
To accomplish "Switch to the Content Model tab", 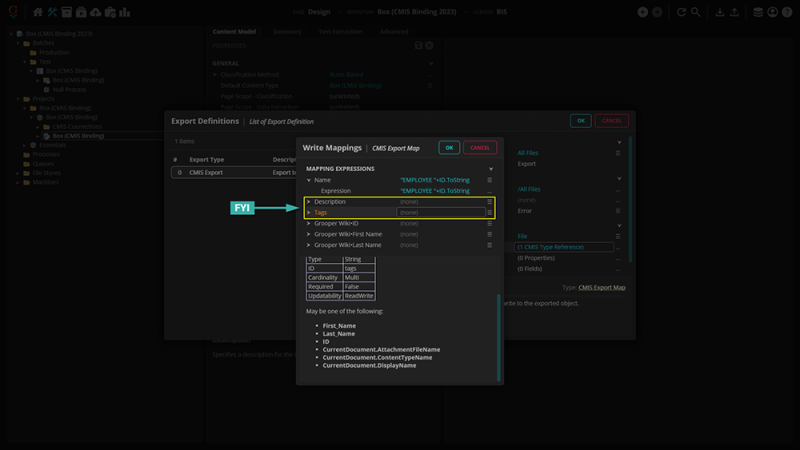I will 235,31.
